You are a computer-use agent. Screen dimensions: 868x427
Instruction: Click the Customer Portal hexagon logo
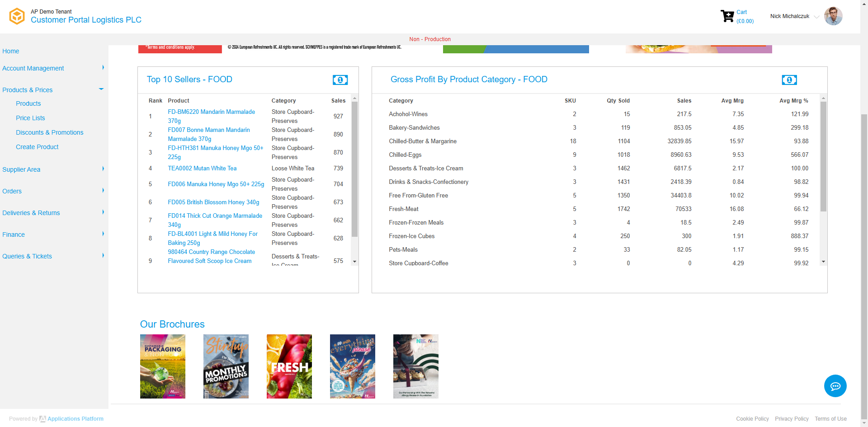[17, 16]
